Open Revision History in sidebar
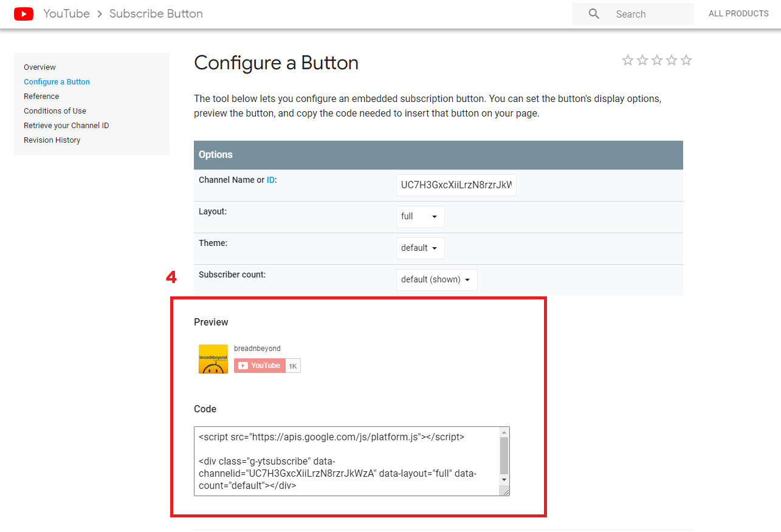Screen dimensions: 781x532 point(52,140)
